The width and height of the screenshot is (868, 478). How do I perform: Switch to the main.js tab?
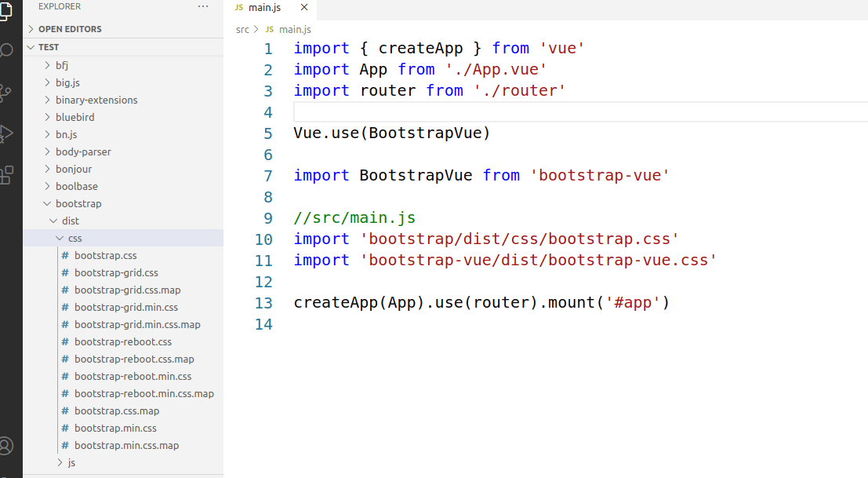tap(267, 9)
